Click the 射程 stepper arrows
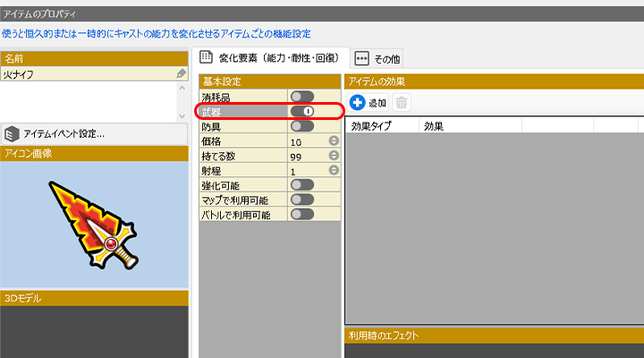This screenshot has width=644, height=358. (334, 170)
